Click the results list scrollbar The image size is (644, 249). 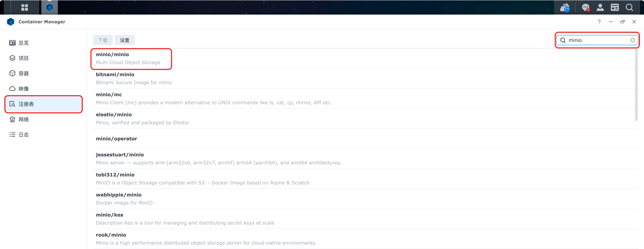pyautogui.click(x=636, y=85)
